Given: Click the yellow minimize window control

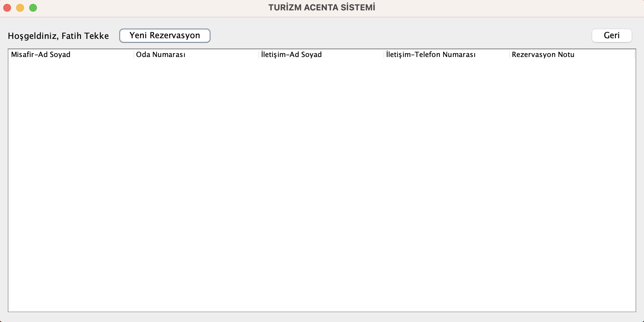Looking at the screenshot, I should click(x=20, y=8).
